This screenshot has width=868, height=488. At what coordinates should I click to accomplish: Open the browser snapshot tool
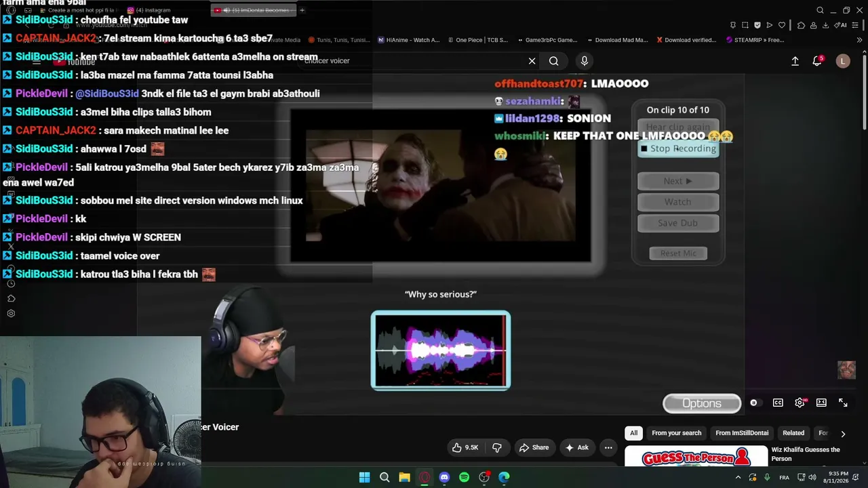(x=745, y=25)
